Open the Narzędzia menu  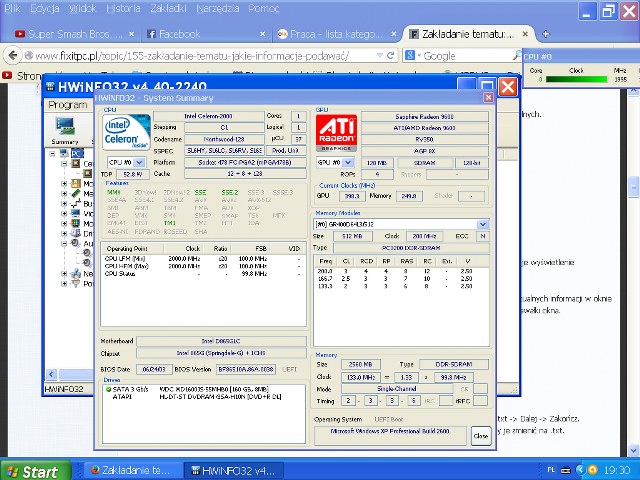[218, 8]
